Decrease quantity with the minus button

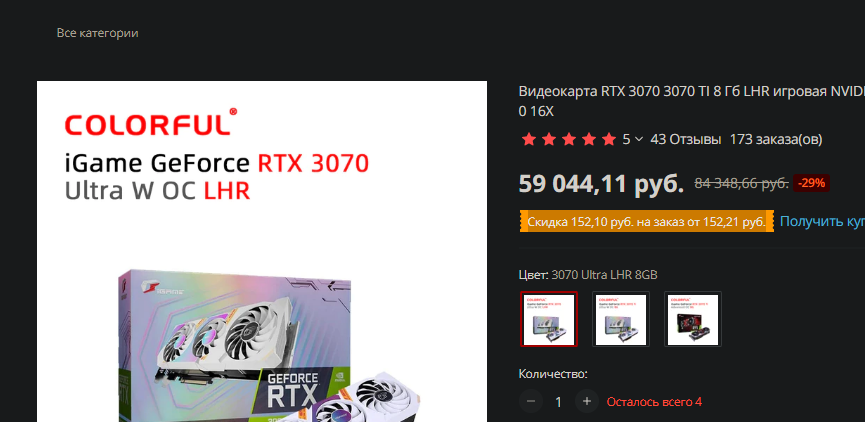point(531,402)
